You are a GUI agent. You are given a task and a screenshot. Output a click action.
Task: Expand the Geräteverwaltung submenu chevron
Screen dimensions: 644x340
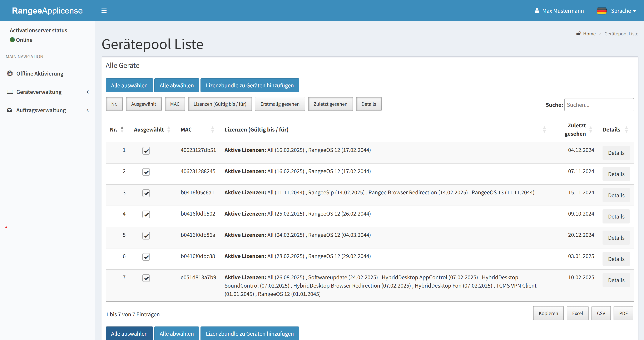pos(88,92)
